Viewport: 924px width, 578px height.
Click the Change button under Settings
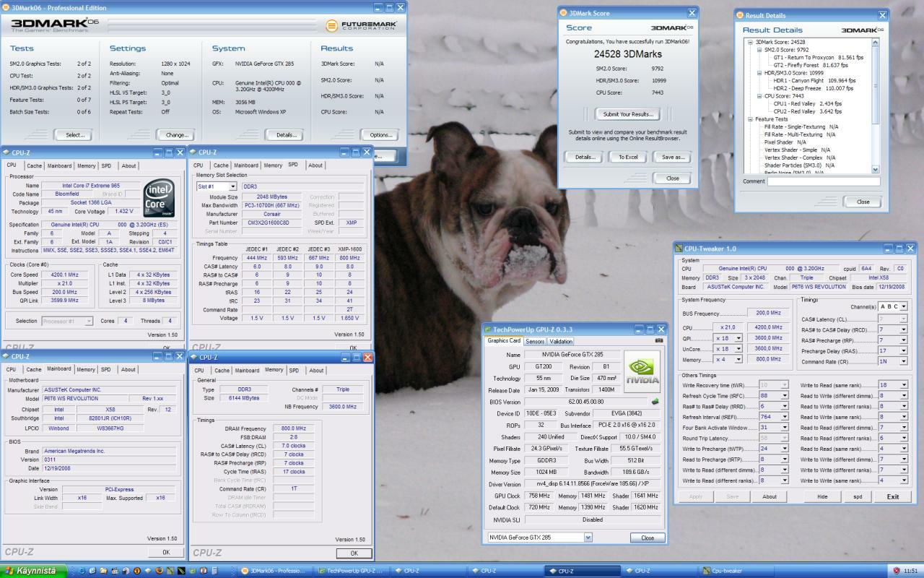(x=177, y=135)
